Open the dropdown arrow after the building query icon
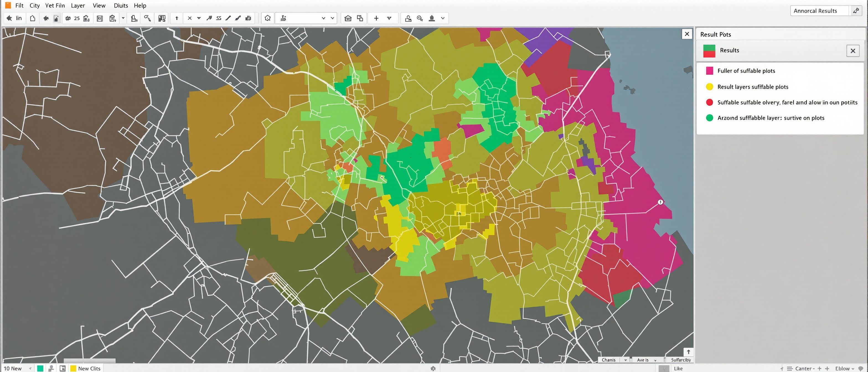 123,18
